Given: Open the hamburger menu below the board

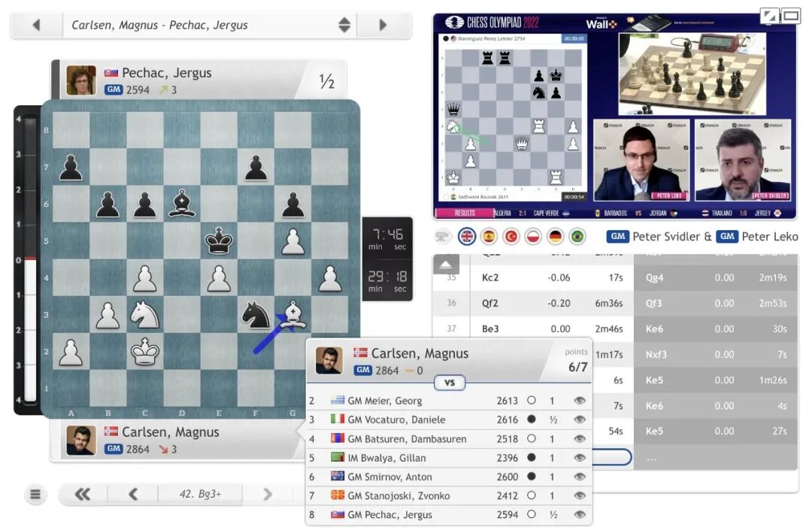Looking at the screenshot, I should [35, 495].
